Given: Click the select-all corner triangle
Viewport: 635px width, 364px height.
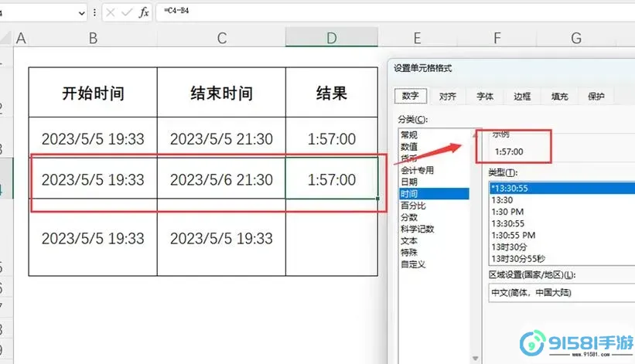Looking at the screenshot, I should tap(5, 38).
